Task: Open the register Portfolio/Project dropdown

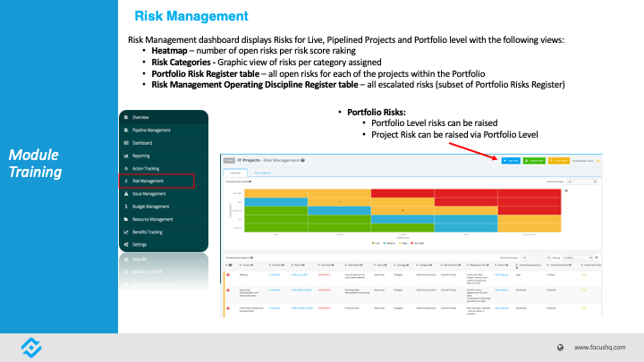Action: pyautogui.click(x=536, y=257)
